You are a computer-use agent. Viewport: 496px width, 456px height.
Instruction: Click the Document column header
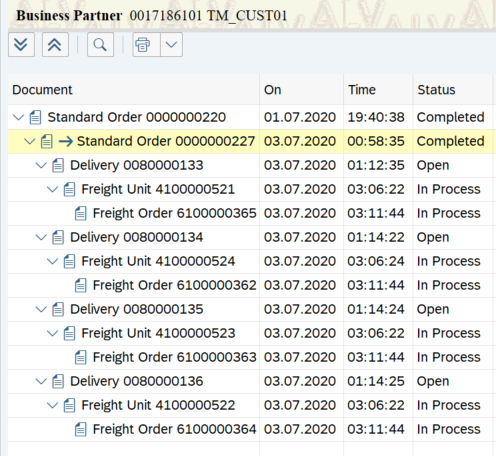tap(42, 90)
